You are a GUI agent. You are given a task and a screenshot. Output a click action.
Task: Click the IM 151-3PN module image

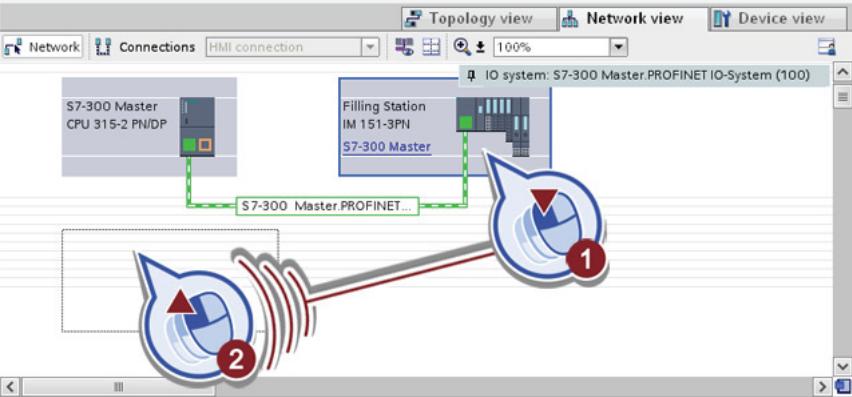pos(493,127)
